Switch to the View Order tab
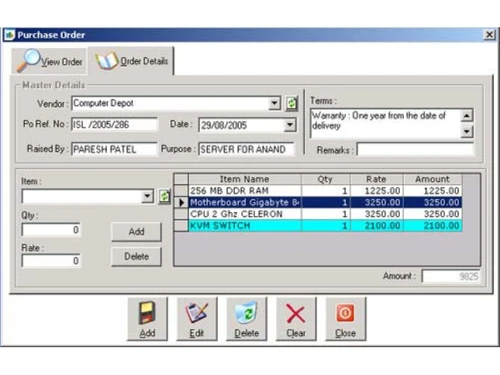The height and width of the screenshot is (375, 500). pyautogui.click(x=50, y=61)
